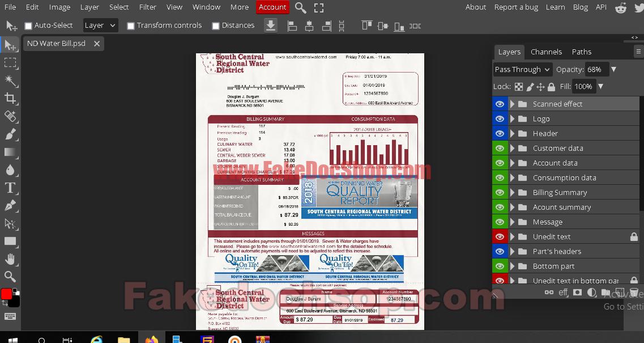
Task: Open the Opacity dropdown arrow
Action: 613,69
